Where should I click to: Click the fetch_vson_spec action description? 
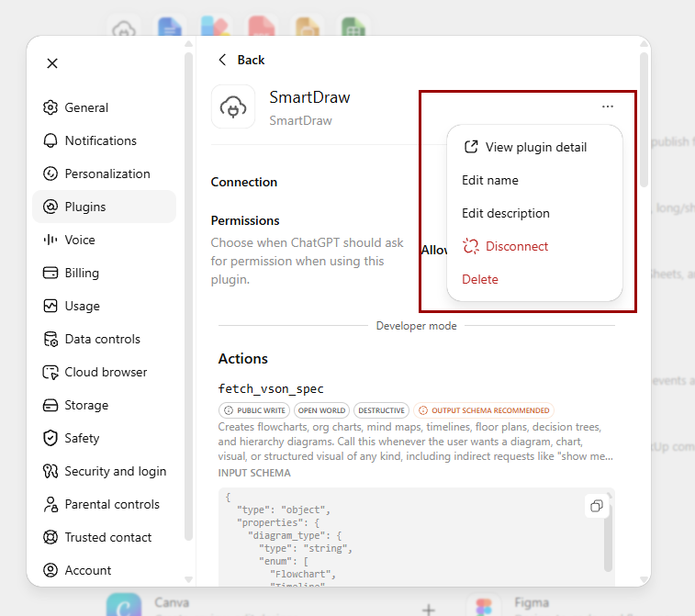(416, 442)
